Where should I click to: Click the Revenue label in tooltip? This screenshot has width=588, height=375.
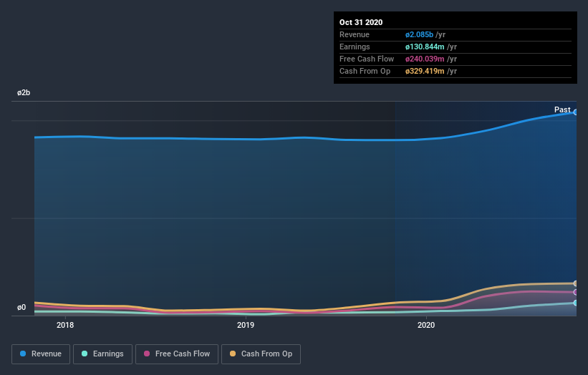pyautogui.click(x=355, y=34)
